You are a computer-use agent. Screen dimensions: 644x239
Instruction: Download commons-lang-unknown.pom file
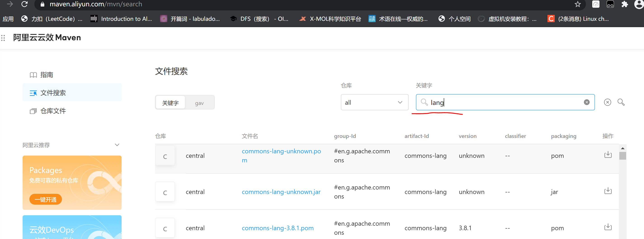(x=608, y=155)
